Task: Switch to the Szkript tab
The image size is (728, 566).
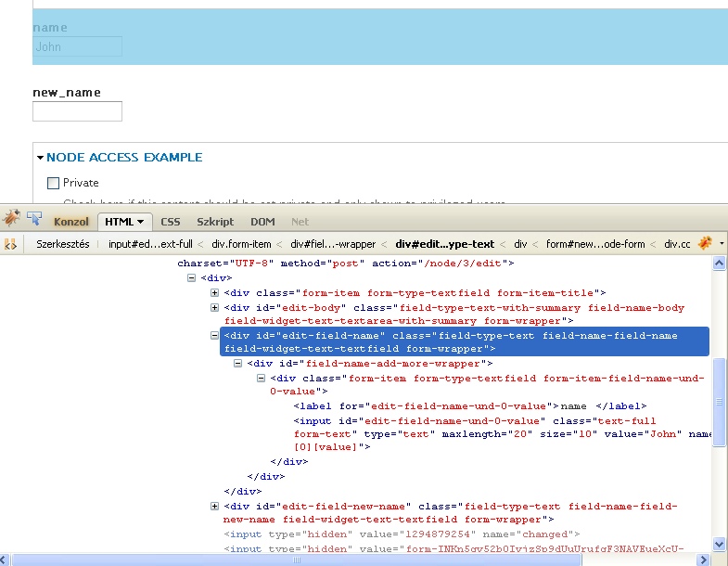Action: (215, 223)
